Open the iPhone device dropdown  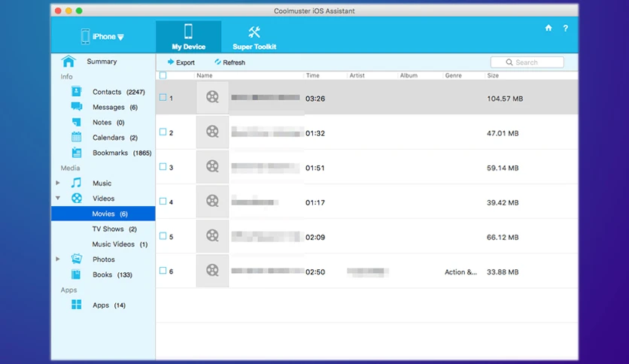[x=102, y=37]
